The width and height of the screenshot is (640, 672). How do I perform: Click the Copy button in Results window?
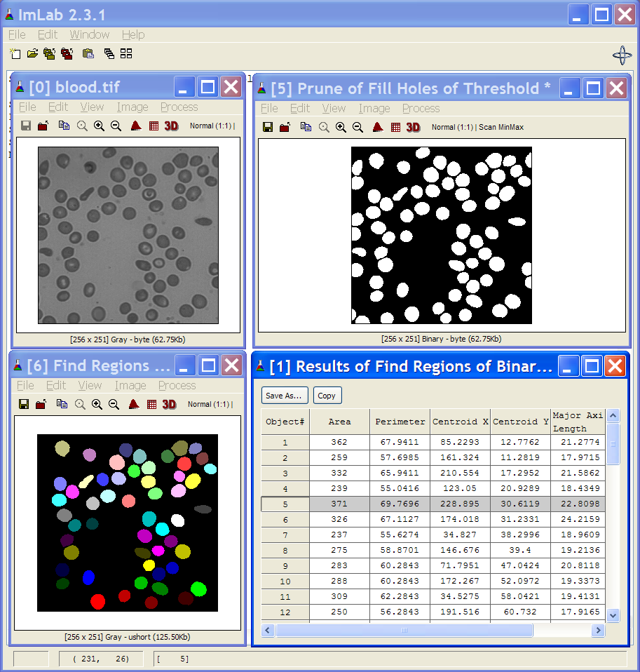pos(327,396)
